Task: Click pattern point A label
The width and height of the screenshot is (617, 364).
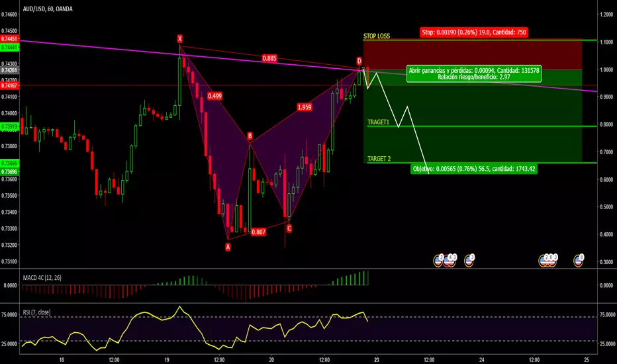Action: [228, 247]
